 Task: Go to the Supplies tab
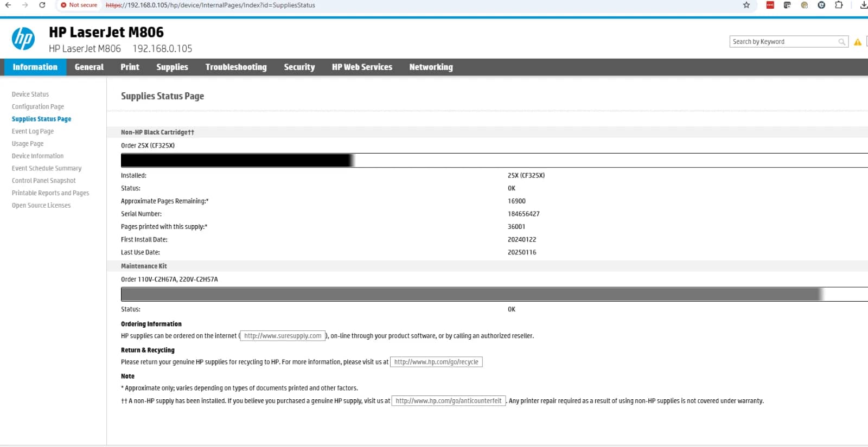(x=172, y=67)
